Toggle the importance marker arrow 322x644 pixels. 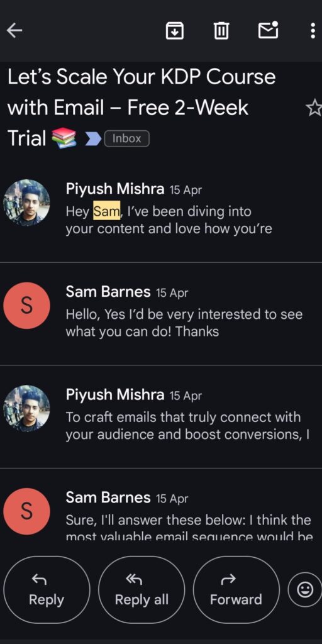[x=92, y=139]
